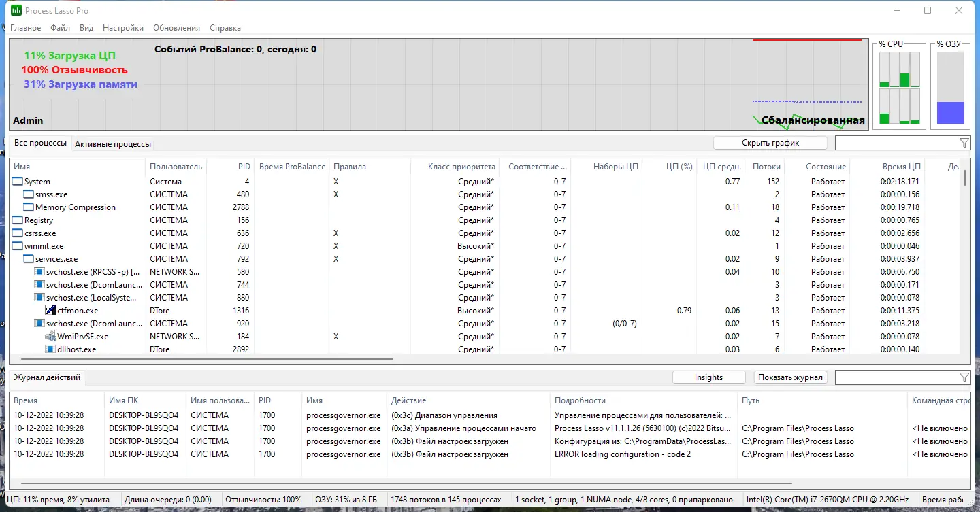This screenshot has width=980, height=512.
Task: Click the WmiPrvSE.exe process icon
Action: click(49, 336)
